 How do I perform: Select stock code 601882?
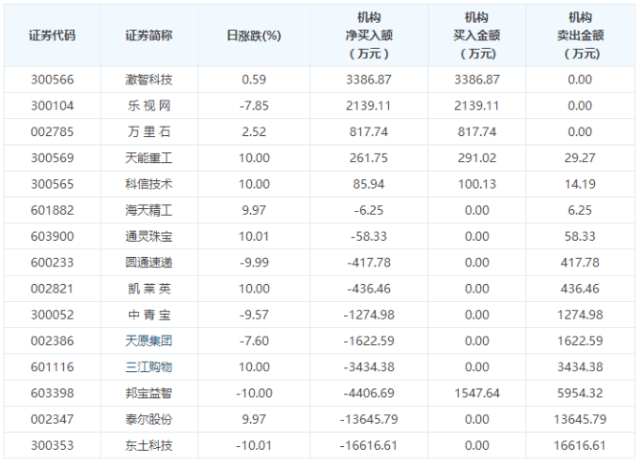click(52, 210)
